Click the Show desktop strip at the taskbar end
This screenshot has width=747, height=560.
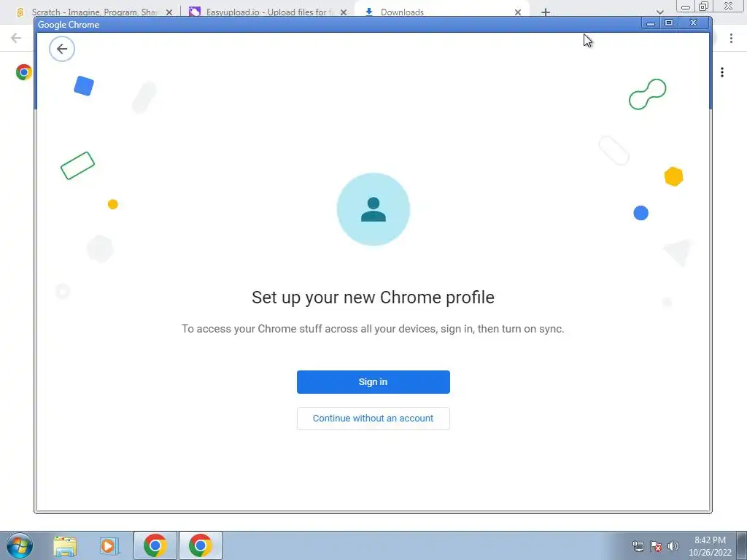point(742,545)
